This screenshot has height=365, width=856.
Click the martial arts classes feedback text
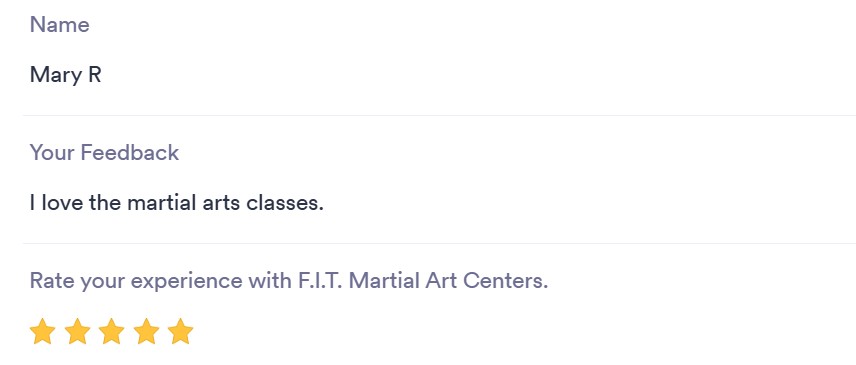click(176, 203)
